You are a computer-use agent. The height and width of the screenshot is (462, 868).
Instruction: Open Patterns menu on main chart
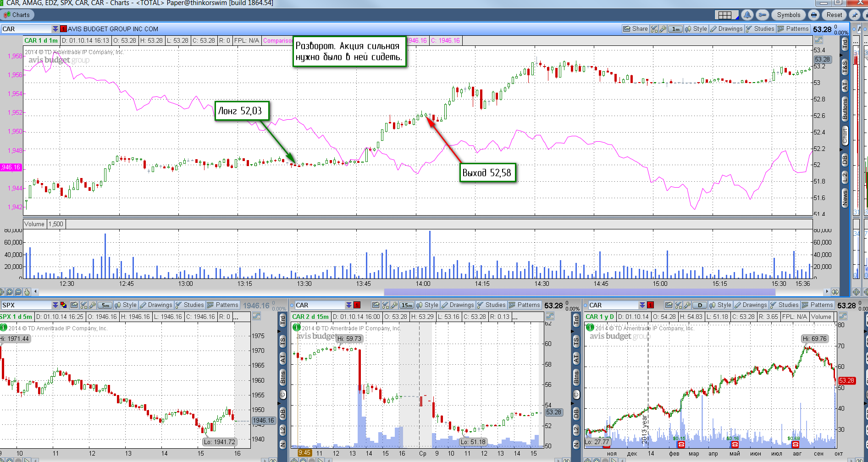coord(793,28)
